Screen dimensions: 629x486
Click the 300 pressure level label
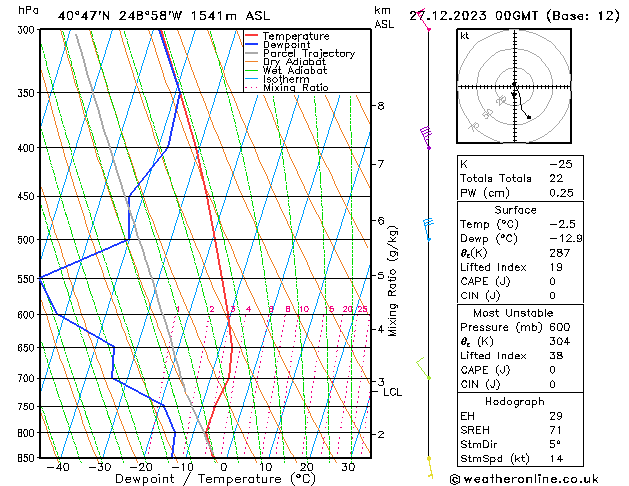click(28, 30)
